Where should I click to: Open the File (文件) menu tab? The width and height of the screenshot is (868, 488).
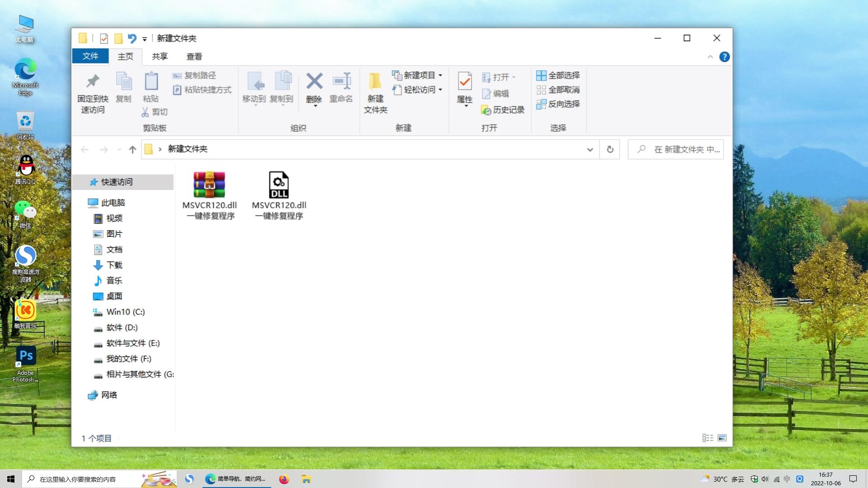click(x=90, y=56)
